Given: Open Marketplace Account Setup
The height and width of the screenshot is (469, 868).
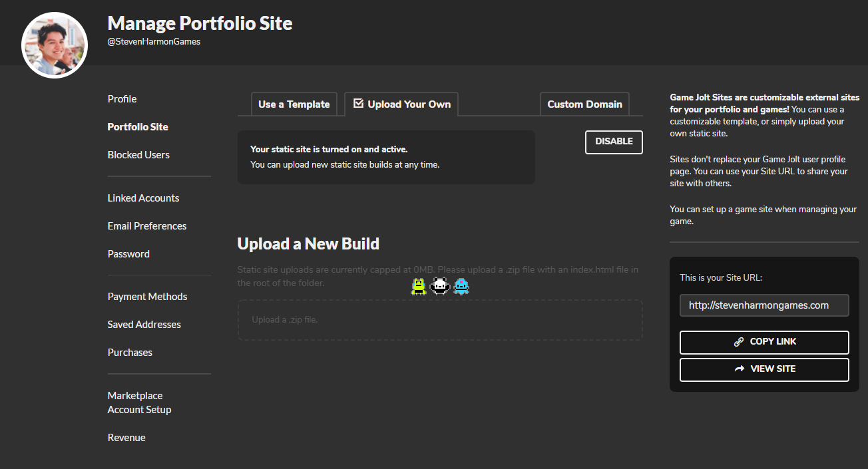Looking at the screenshot, I should tap(139, 402).
